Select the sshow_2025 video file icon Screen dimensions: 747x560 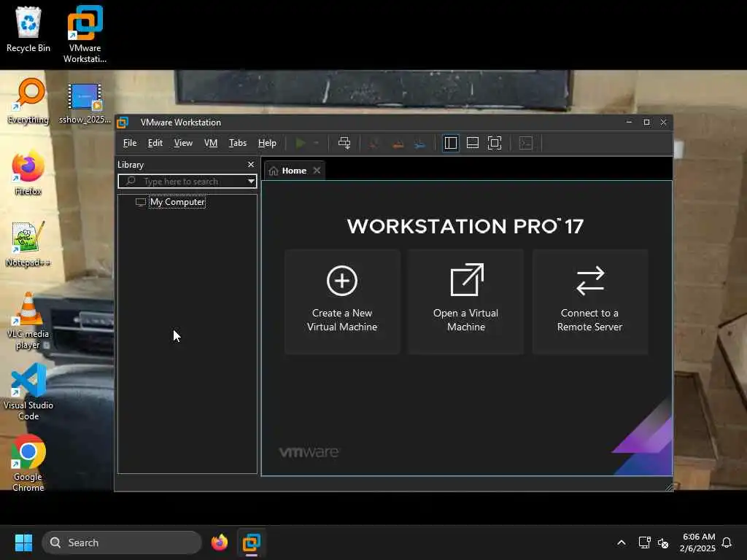tap(85, 104)
